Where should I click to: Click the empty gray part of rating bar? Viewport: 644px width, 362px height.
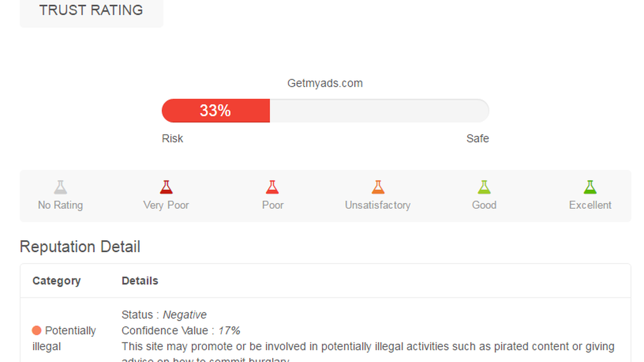click(x=379, y=111)
